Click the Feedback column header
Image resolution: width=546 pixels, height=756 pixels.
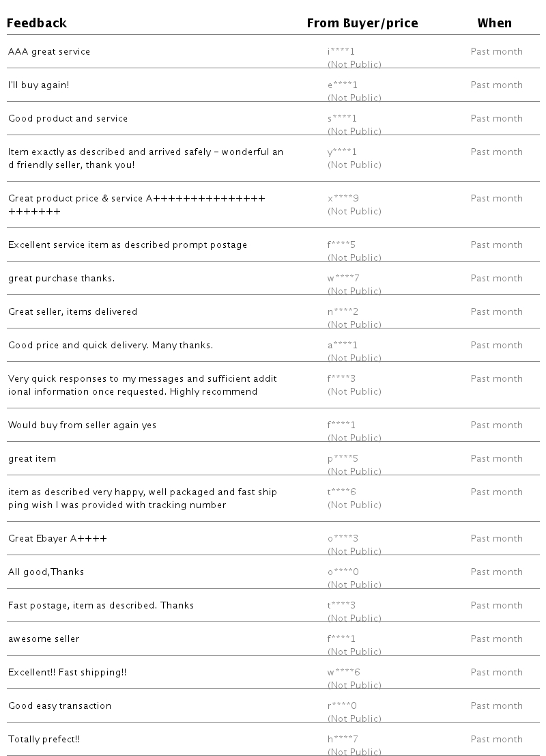coord(37,23)
